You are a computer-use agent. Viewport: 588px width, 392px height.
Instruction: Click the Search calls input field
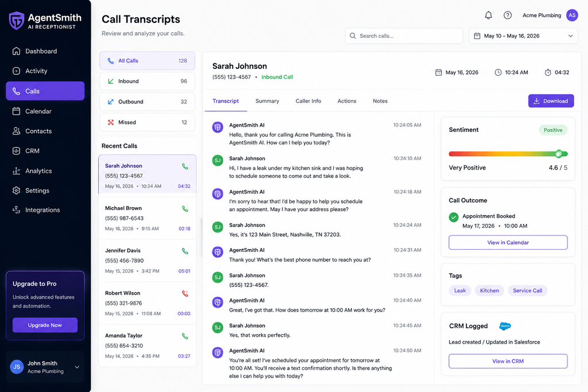coord(404,36)
